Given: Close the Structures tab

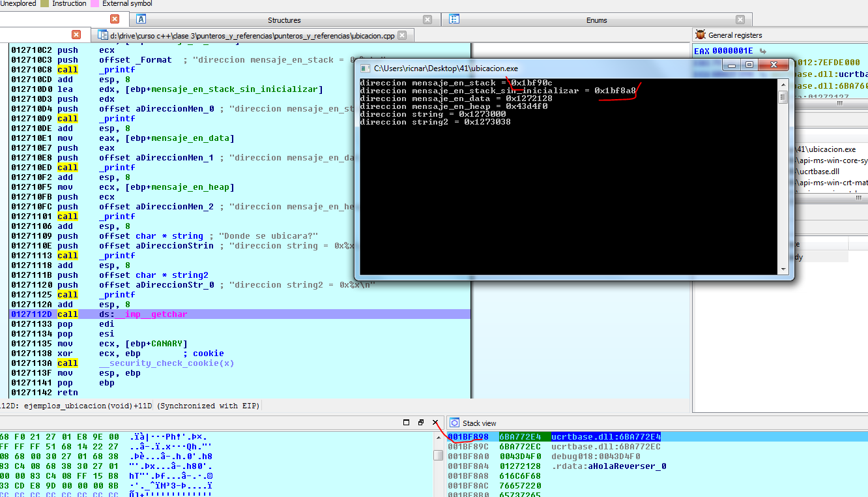Looking at the screenshot, I should [427, 20].
